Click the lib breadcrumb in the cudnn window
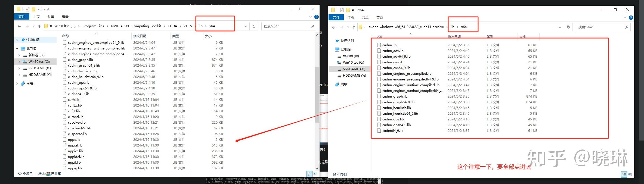Image resolution: width=644 pixels, height=184 pixels. (452, 27)
